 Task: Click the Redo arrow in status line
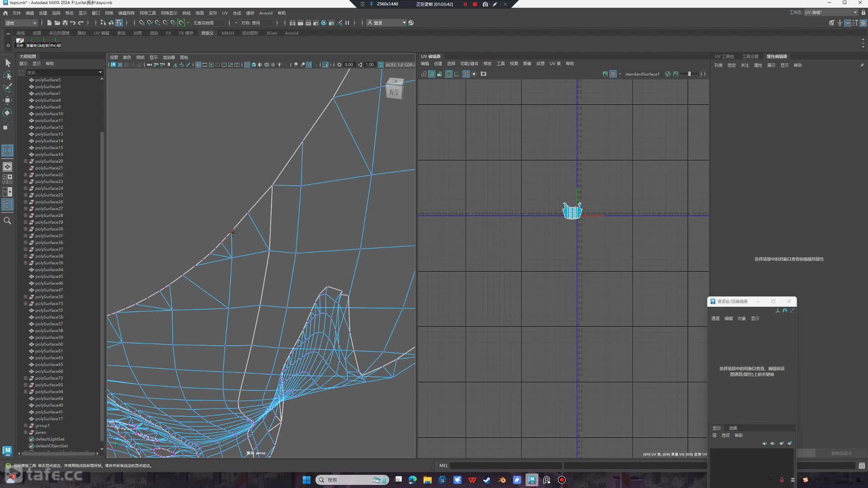(81, 23)
